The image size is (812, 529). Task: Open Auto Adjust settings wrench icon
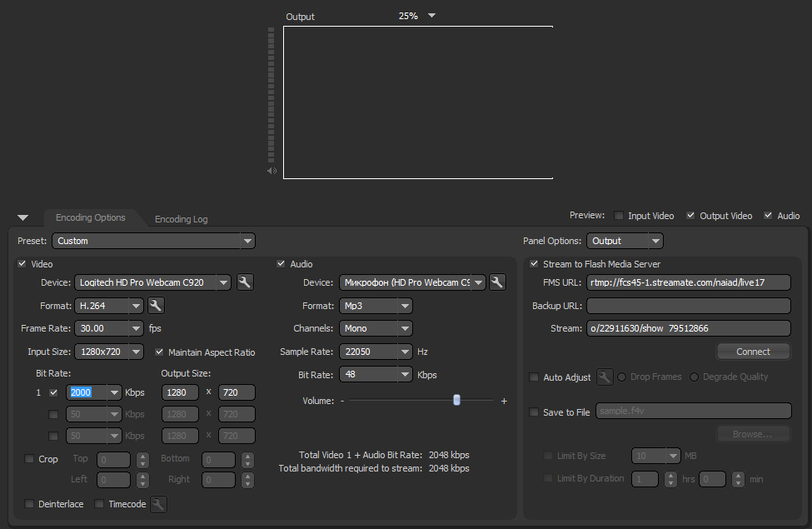(x=605, y=377)
